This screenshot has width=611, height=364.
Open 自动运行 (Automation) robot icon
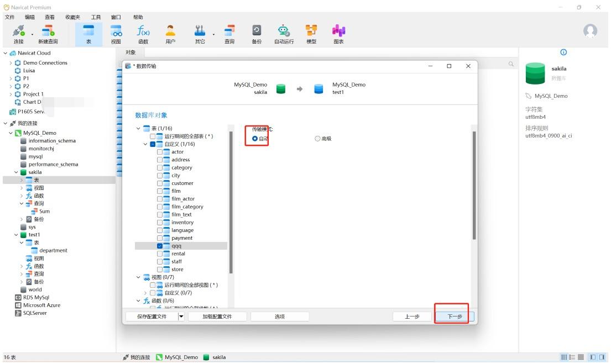point(284,33)
